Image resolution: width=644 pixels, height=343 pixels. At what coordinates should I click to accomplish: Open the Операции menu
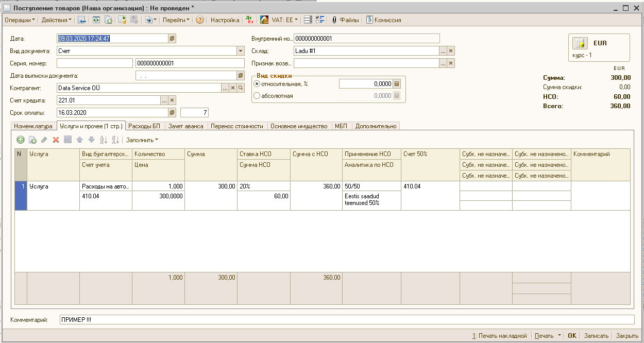click(x=20, y=20)
